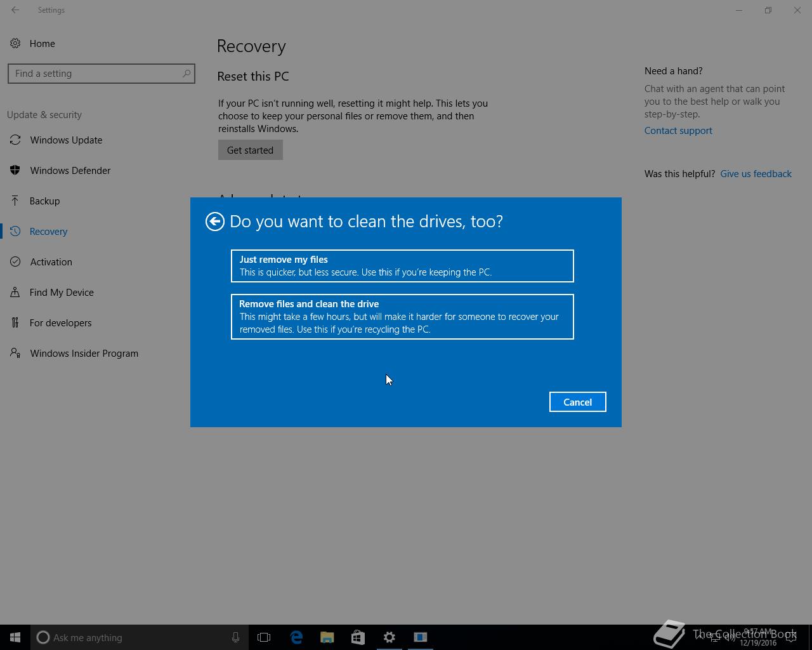Click the Reset this PC heading

click(253, 76)
